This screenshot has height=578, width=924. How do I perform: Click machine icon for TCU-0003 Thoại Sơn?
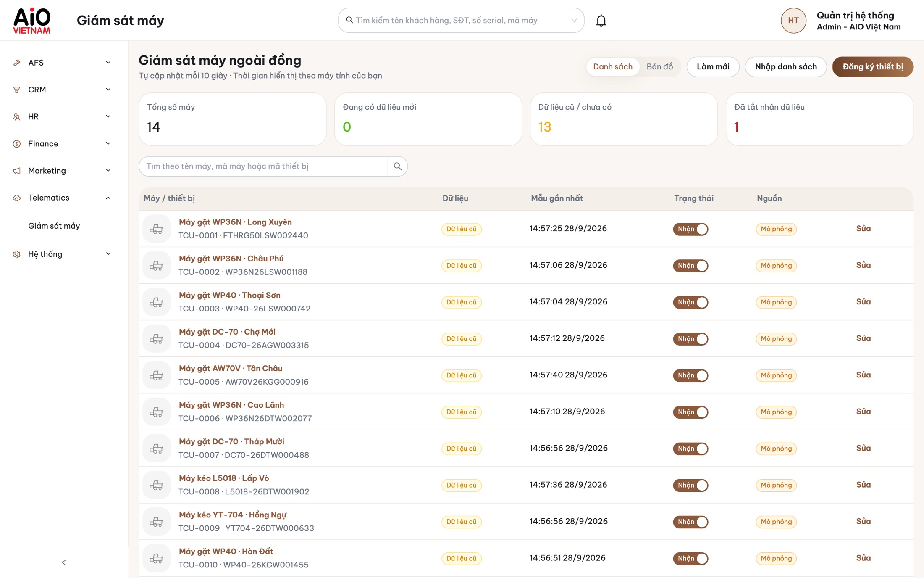coord(157,302)
